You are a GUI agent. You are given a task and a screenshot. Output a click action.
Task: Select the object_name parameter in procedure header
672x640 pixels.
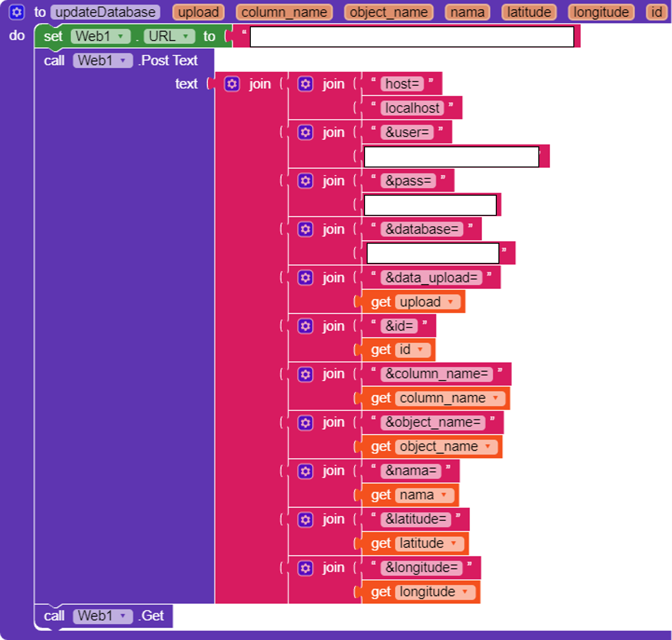tap(388, 13)
